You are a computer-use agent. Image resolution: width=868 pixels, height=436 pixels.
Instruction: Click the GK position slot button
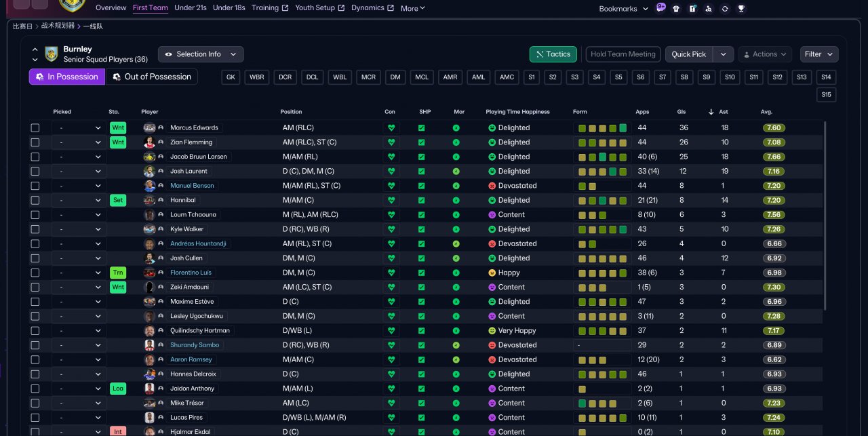coord(231,77)
